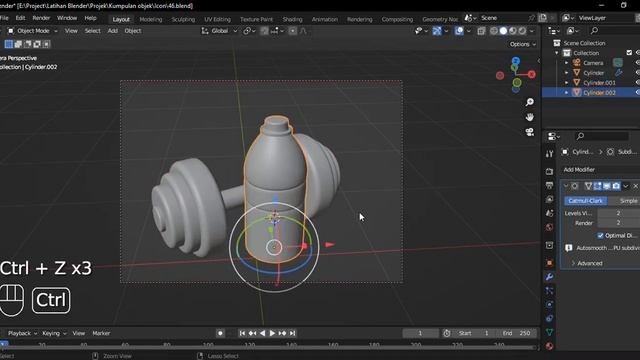Image resolution: width=640 pixels, height=360 pixels.
Task: Select rendered viewport shading
Action: coord(522,31)
